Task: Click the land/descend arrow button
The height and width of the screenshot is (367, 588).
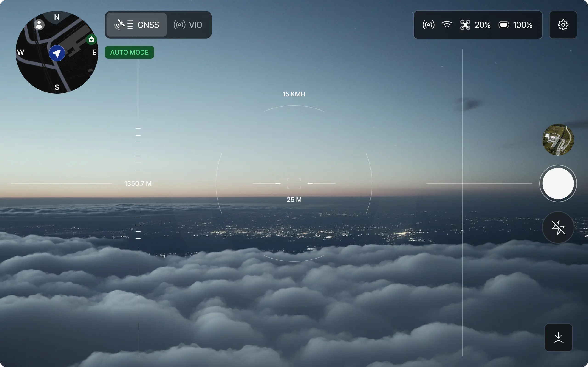Action: coord(558,337)
